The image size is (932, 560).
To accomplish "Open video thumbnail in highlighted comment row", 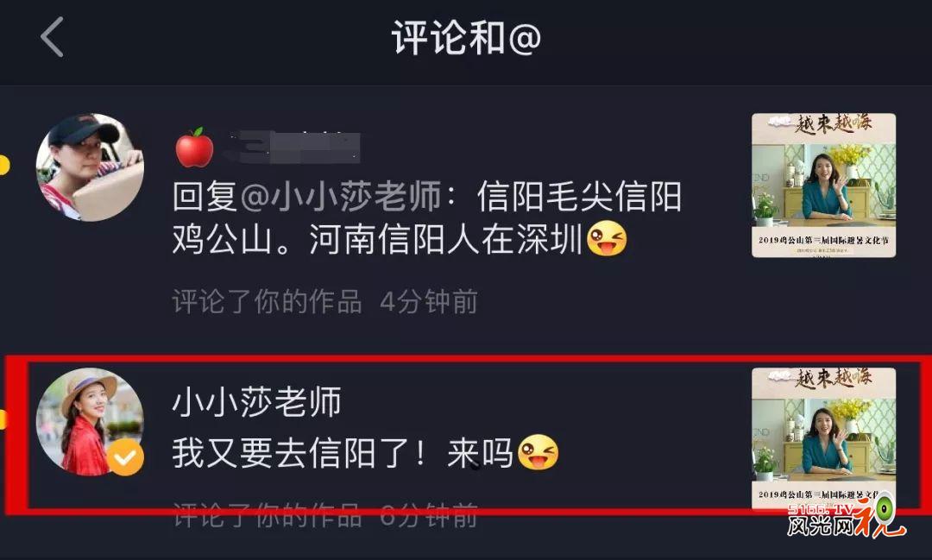I will [x=823, y=438].
